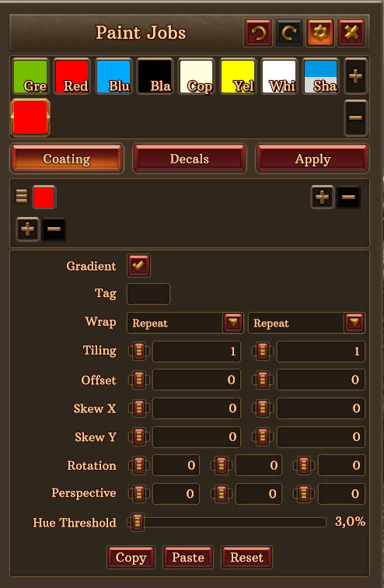Click the Apply button
This screenshot has width=384, height=588.
[x=312, y=159]
